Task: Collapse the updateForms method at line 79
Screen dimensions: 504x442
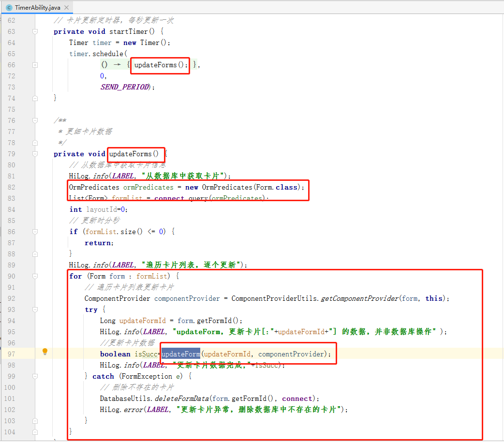Action: (35, 154)
